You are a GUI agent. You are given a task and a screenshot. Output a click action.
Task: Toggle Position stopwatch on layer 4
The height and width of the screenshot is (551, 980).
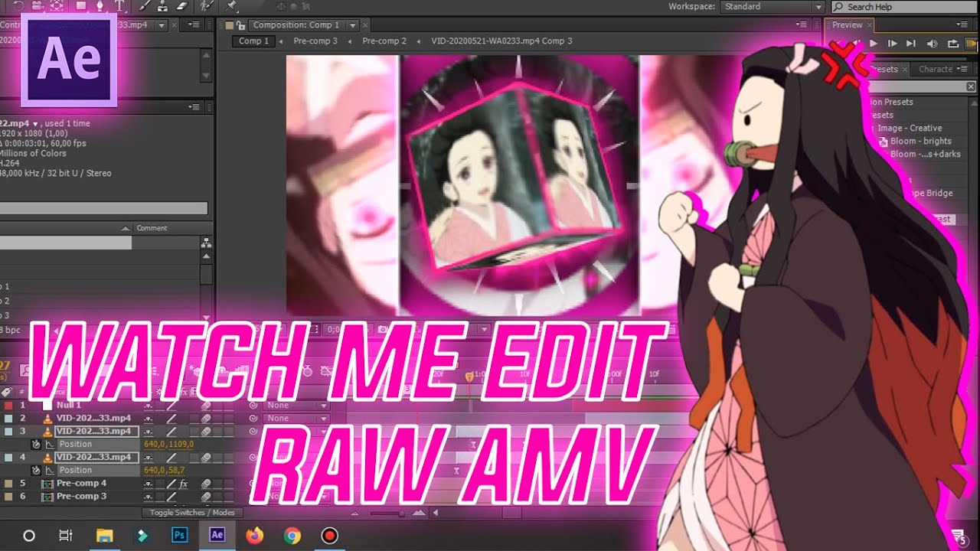tap(35, 471)
